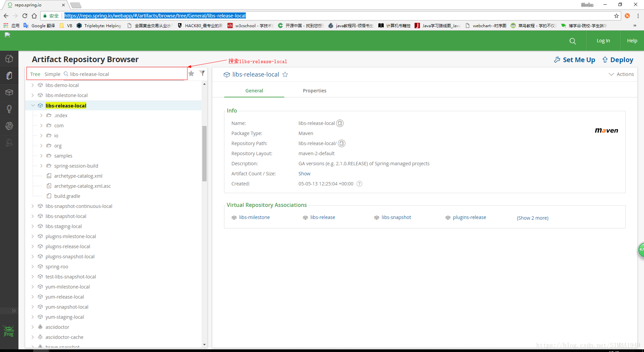Open the Apps bookmarks grid icon
The image size is (644, 352).
pyautogui.click(x=6, y=26)
